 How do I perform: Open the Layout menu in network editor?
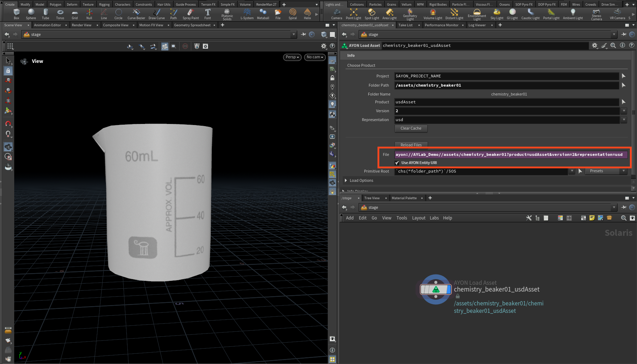[x=419, y=218]
